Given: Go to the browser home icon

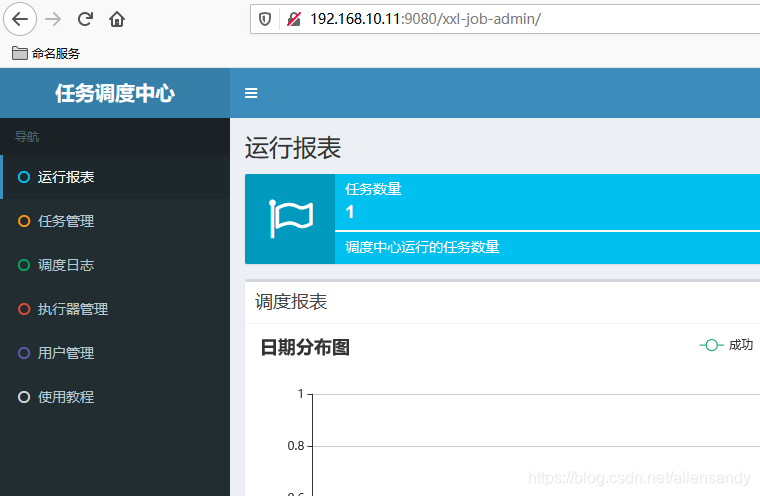Looking at the screenshot, I should coord(117,19).
